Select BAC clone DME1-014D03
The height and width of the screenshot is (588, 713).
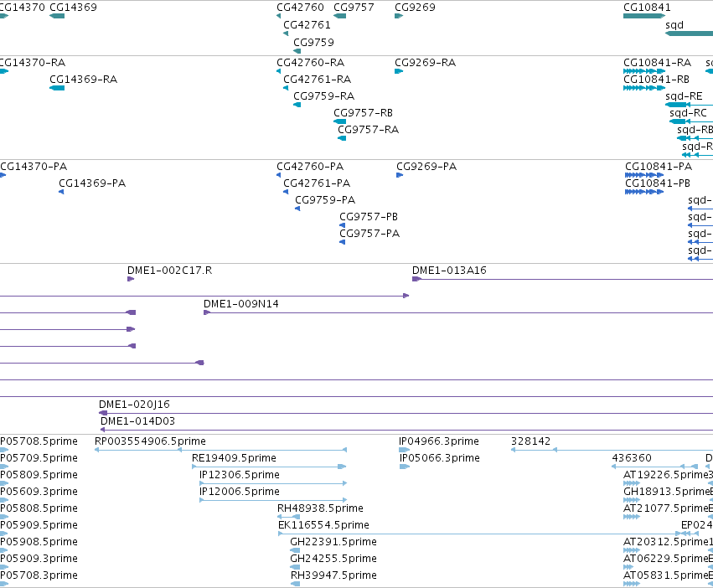pos(137,421)
